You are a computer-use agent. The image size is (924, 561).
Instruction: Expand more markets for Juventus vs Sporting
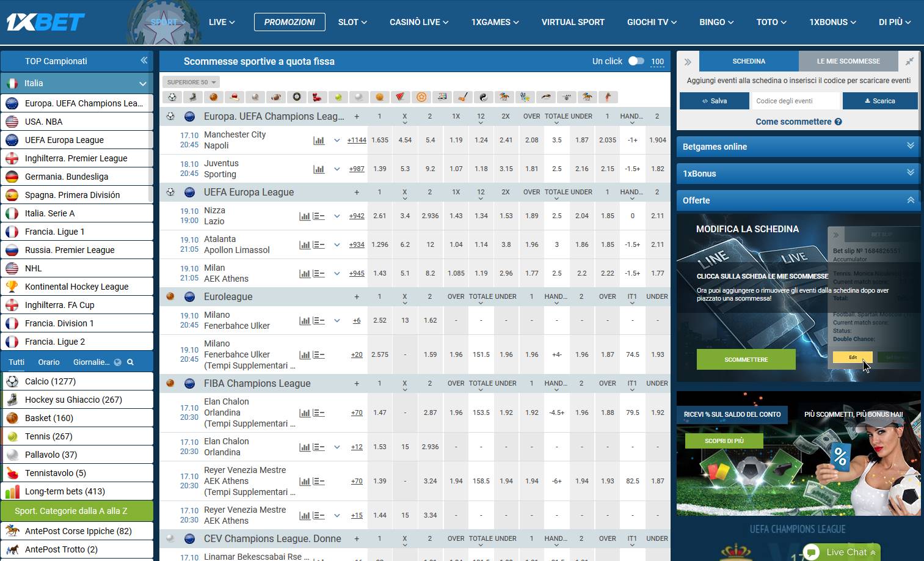click(x=336, y=169)
